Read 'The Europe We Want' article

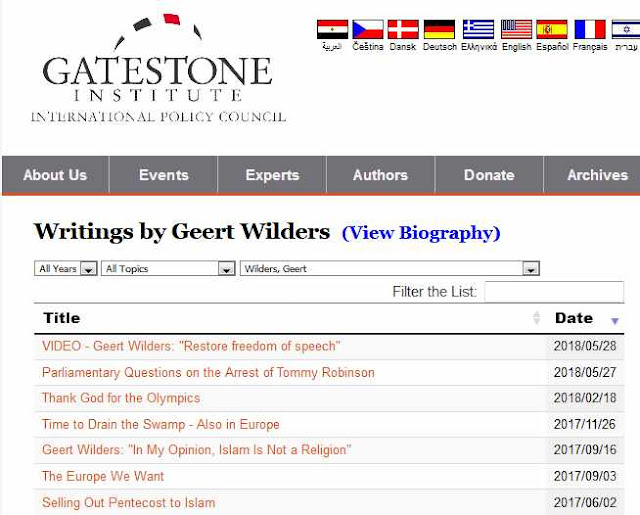(103, 476)
